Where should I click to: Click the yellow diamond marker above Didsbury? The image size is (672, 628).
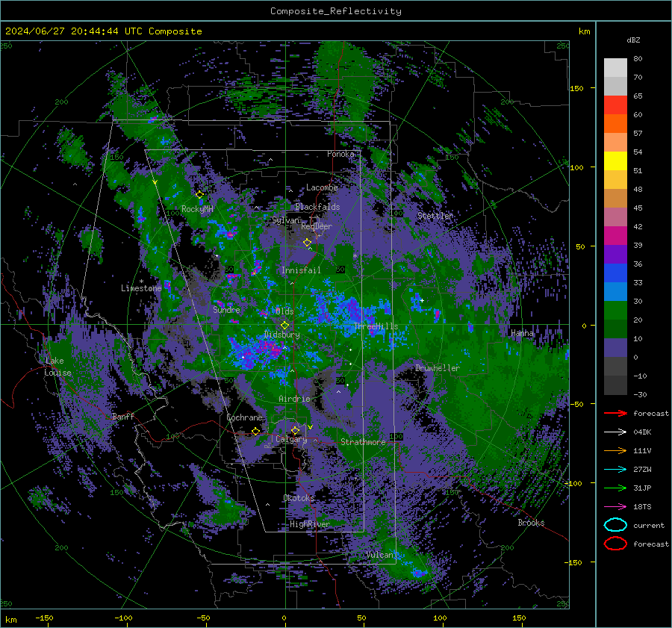tap(284, 326)
